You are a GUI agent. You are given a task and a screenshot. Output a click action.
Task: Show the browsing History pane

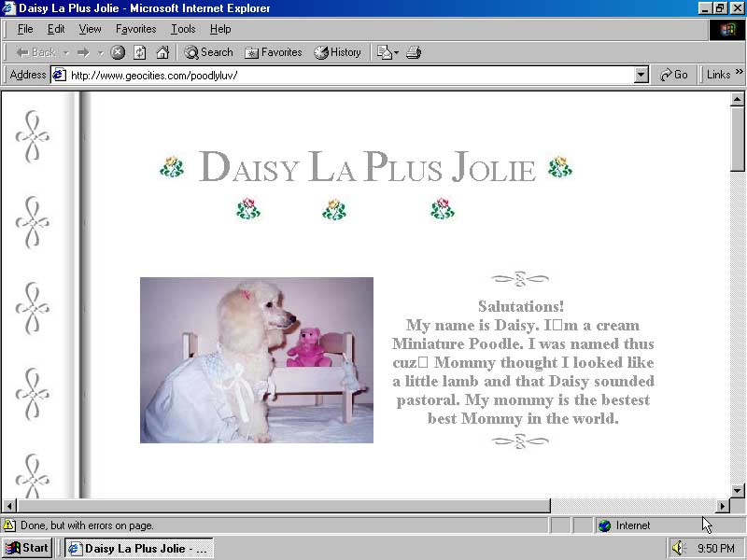click(337, 52)
